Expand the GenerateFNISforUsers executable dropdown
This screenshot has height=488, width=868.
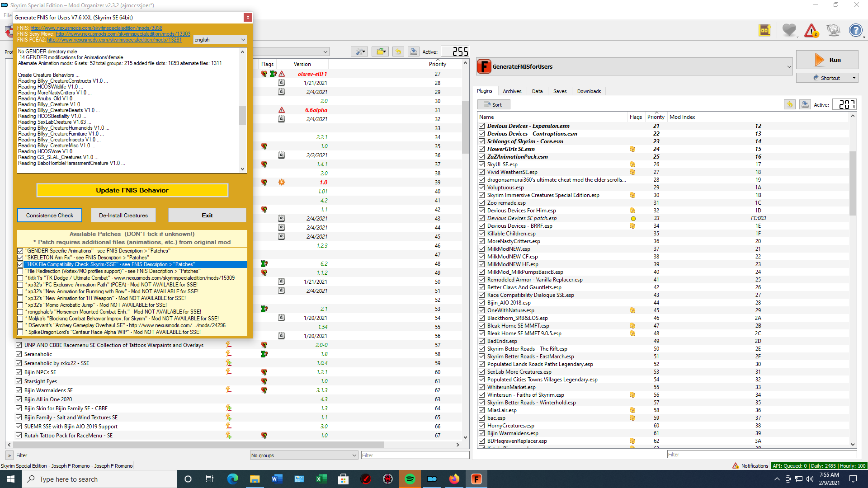789,67
